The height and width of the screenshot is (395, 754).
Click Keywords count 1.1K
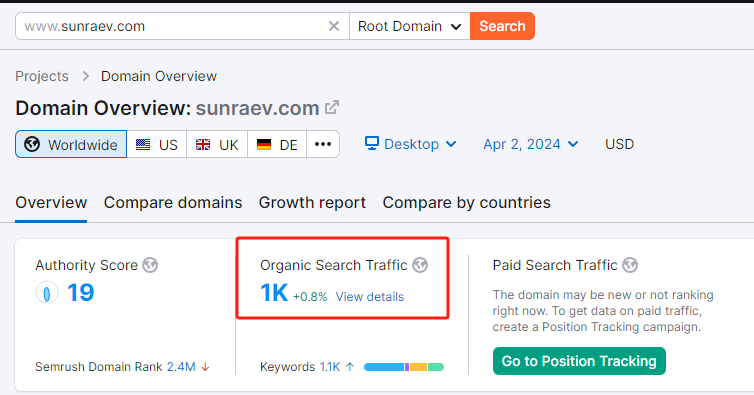330,367
